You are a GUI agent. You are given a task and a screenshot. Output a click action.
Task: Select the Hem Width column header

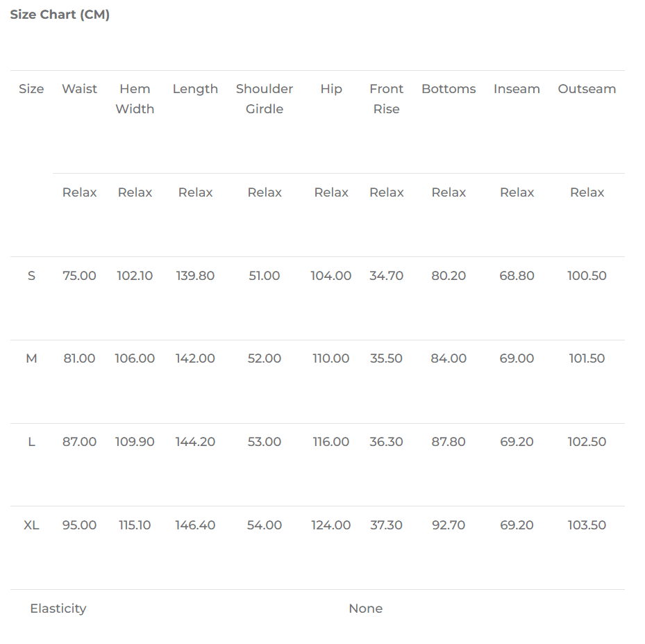point(135,99)
